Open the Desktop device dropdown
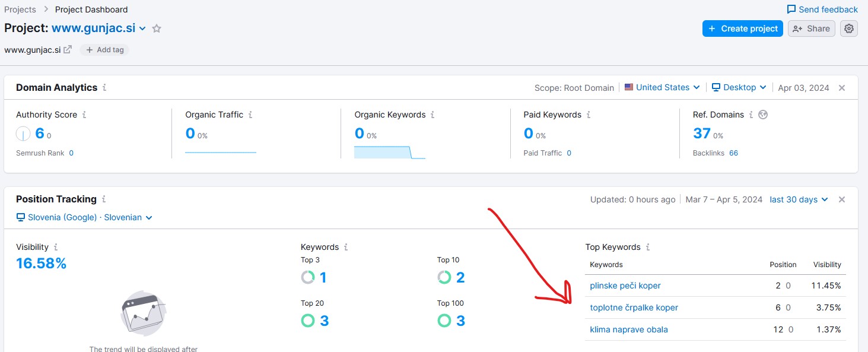The width and height of the screenshot is (868, 352). pos(739,87)
